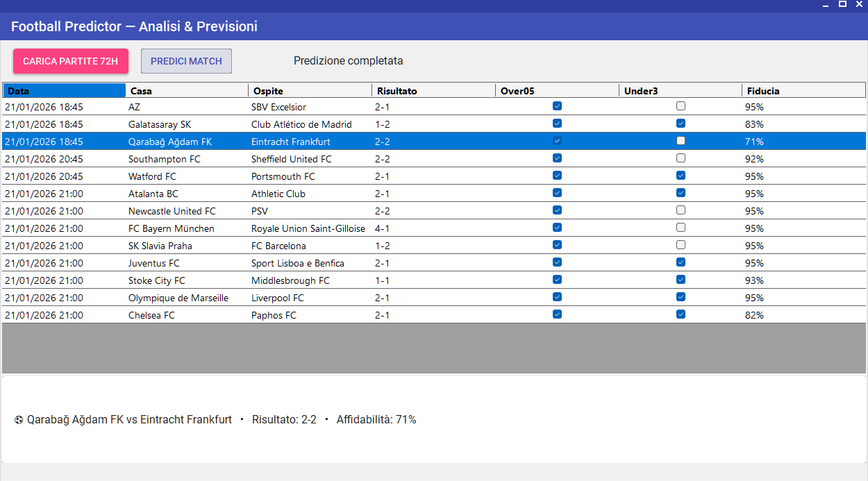Toggle Over05 checkbox for Galatasaray SK row
The height and width of the screenshot is (481, 868).
point(557,124)
